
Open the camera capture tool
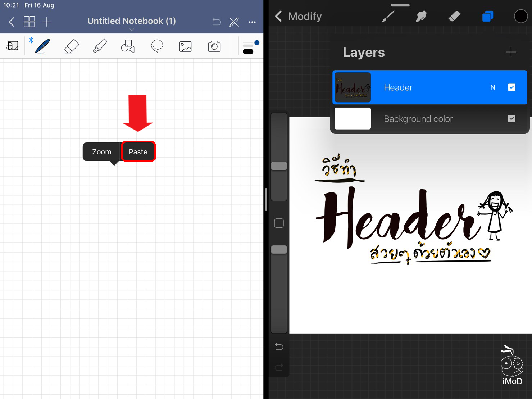214,46
